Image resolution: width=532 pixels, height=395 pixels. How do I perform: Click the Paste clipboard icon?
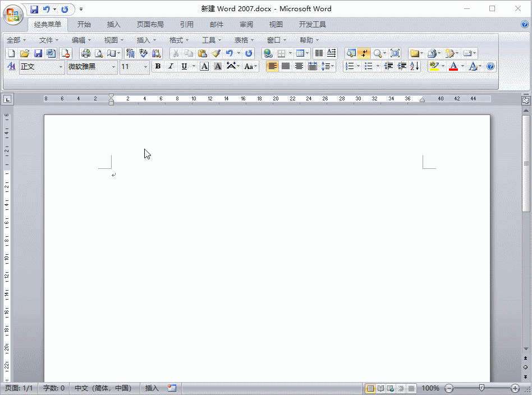(202, 53)
